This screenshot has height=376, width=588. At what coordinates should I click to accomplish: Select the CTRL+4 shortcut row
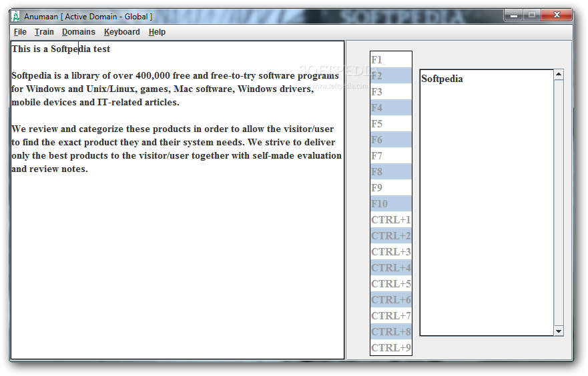tap(390, 268)
